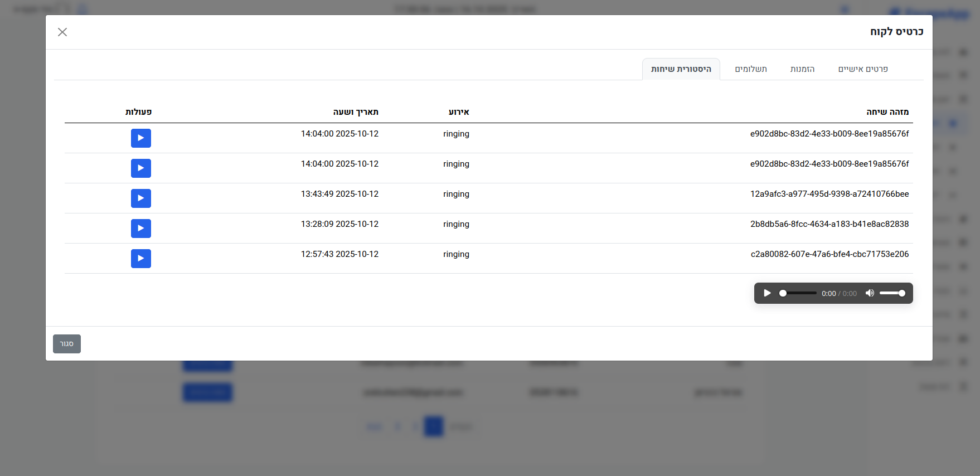Image resolution: width=980 pixels, height=476 pixels.
Task: Click the call ID starting with c2a80082
Action: click(x=829, y=254)
